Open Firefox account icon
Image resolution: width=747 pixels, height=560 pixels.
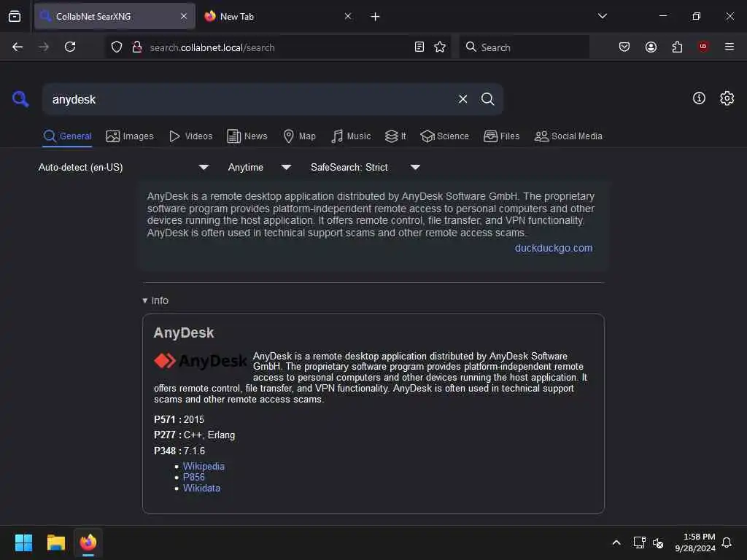click(651, 47)
